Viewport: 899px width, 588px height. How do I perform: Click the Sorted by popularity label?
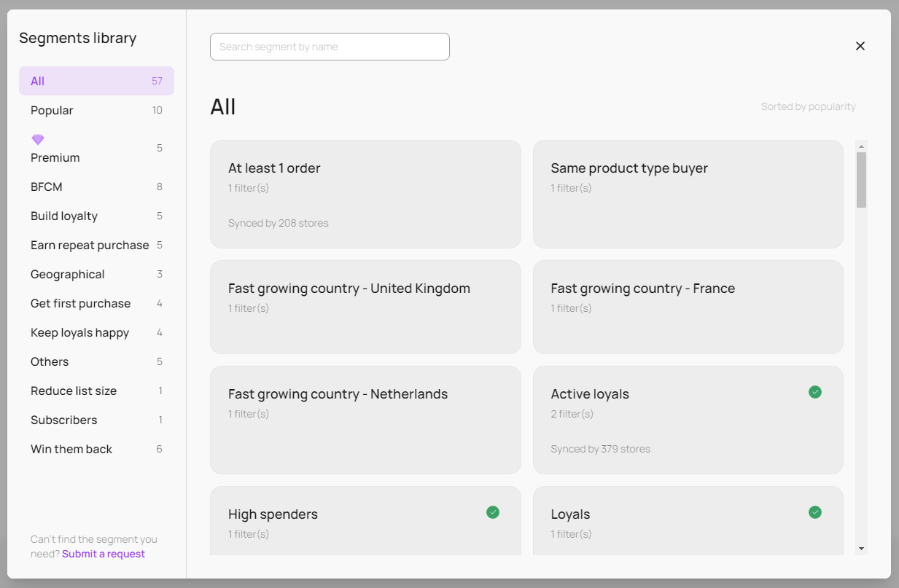[x=808, y=106]
